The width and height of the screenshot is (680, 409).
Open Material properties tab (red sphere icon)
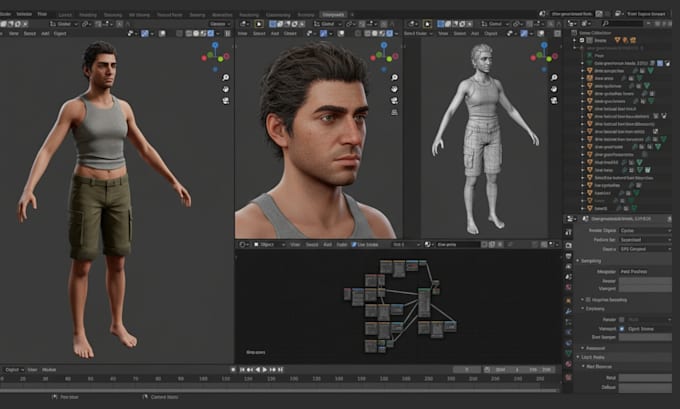pos(569,364)
